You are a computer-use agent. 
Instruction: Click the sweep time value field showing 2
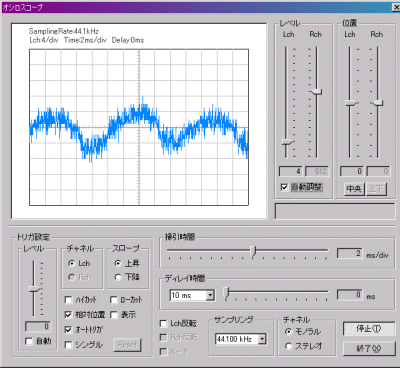coord(349,253)
